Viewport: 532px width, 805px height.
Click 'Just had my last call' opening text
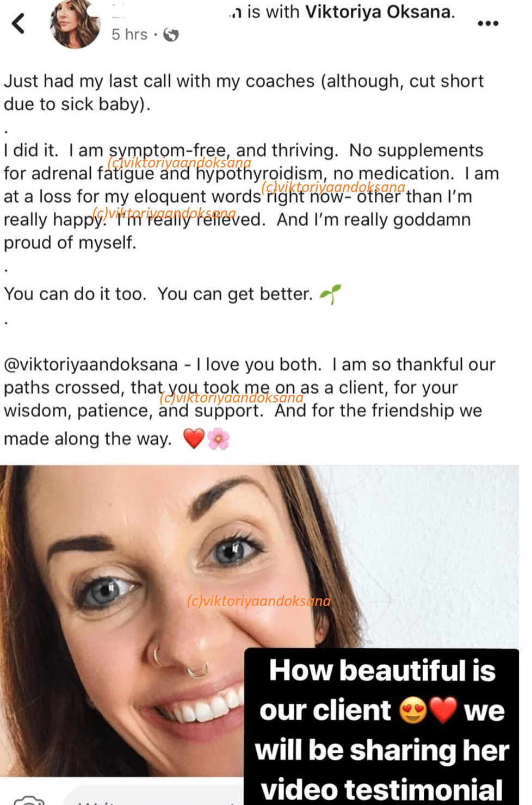point(244,92)
